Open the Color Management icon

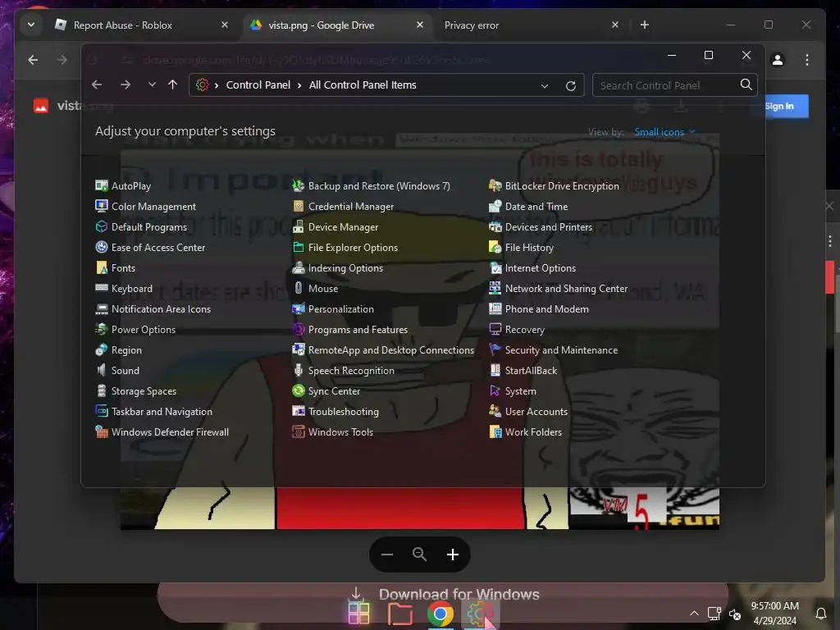[x=101, y=206]
